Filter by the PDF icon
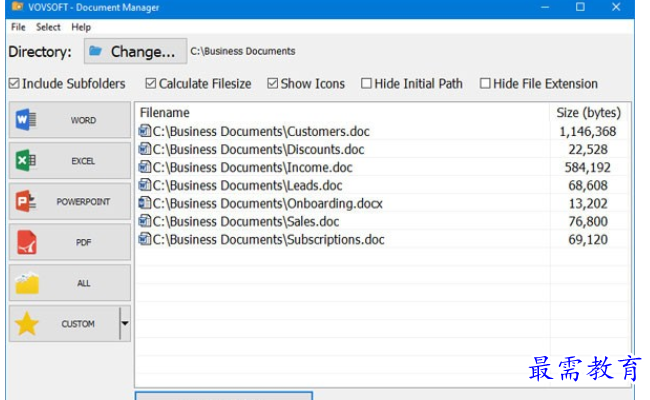Screen dimensions: 650x400 pos(27,242)
